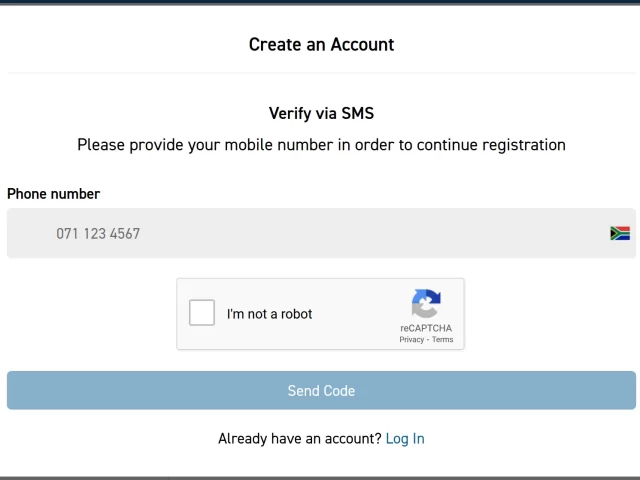
Task: Click the Send Code button
Action: click(321, 390)
